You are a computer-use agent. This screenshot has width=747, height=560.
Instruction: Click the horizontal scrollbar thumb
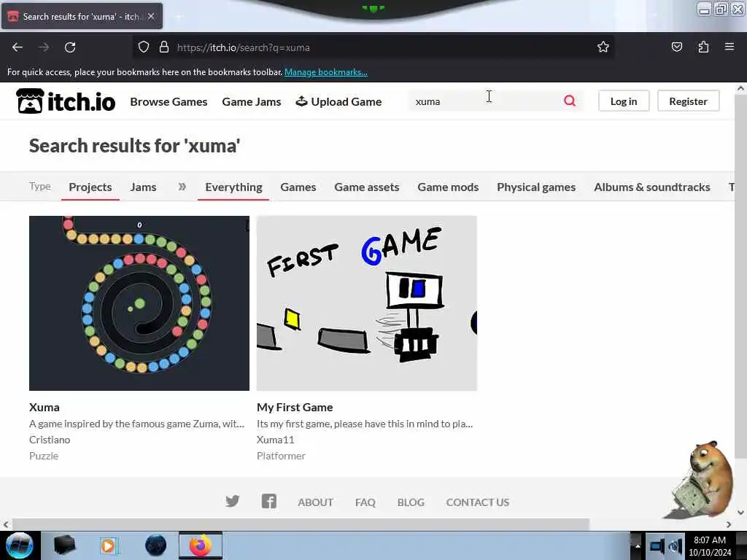tap(301, 524)
